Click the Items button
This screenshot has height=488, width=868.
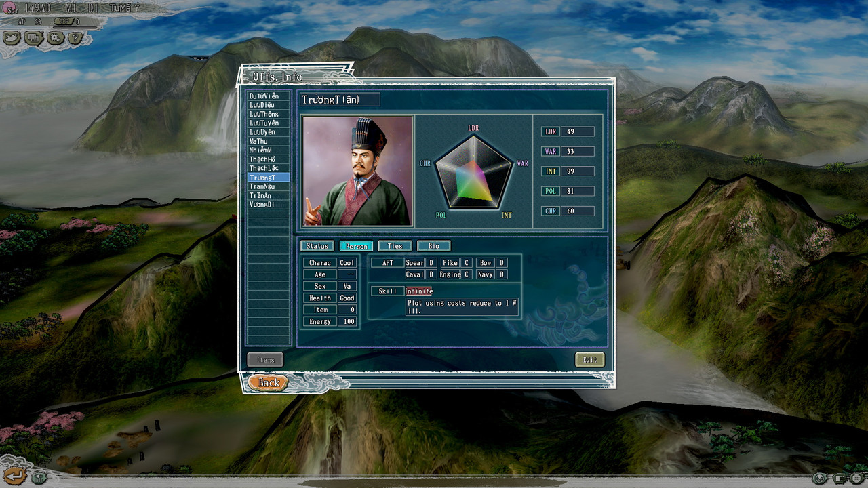(x=266, y=360)
